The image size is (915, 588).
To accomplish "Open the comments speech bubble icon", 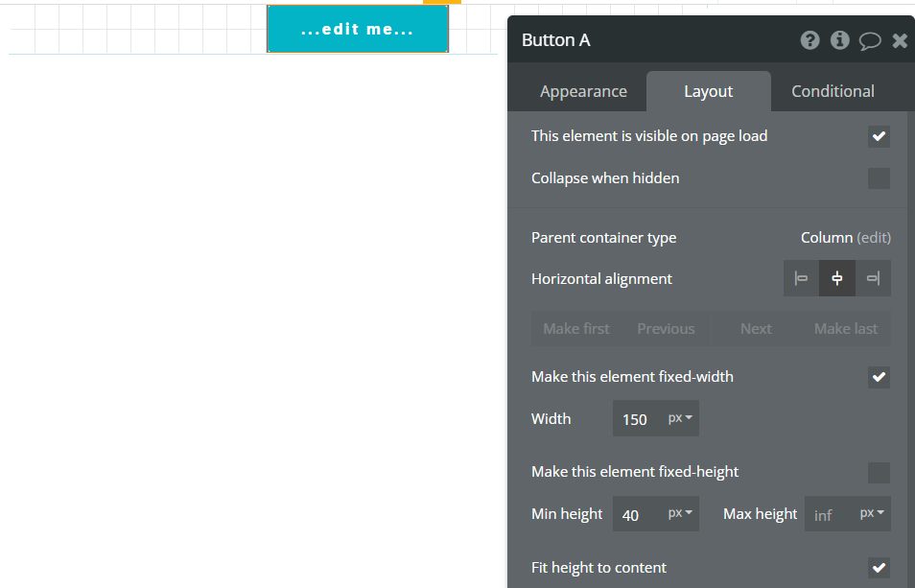I will (870, 40).
